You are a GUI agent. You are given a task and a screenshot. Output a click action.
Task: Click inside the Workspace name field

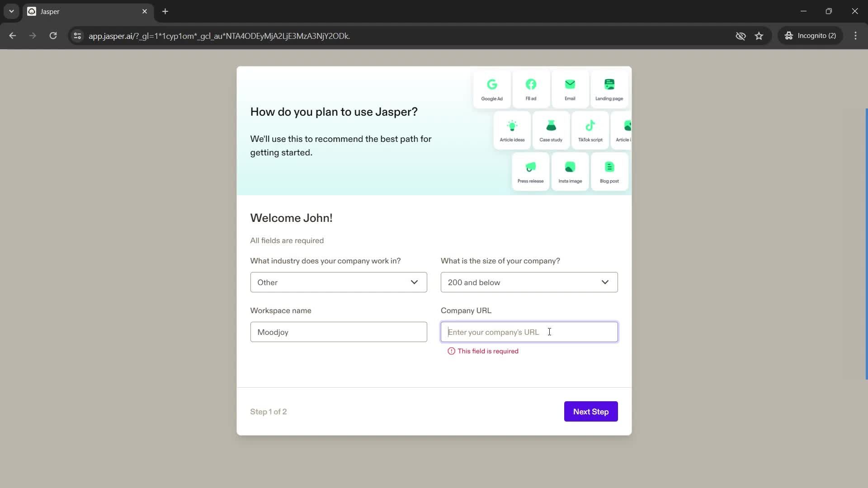click(x=339, y=331)
